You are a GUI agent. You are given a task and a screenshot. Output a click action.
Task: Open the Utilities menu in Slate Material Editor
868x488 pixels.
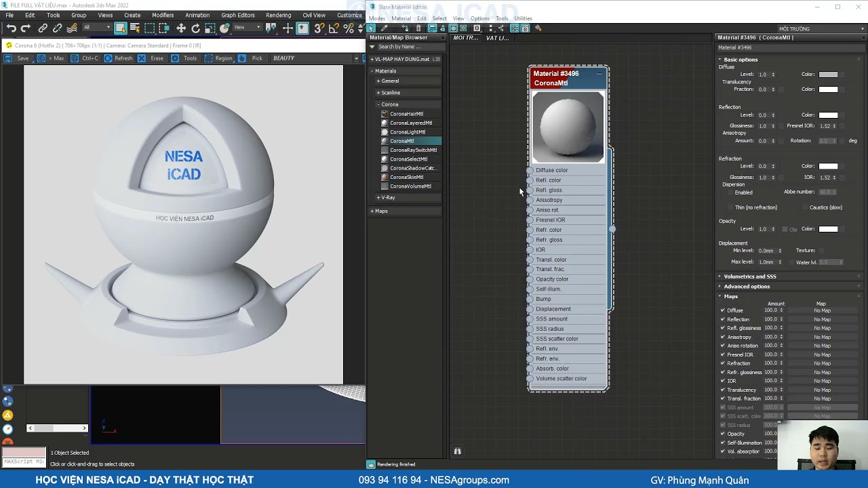coord(523,18)
